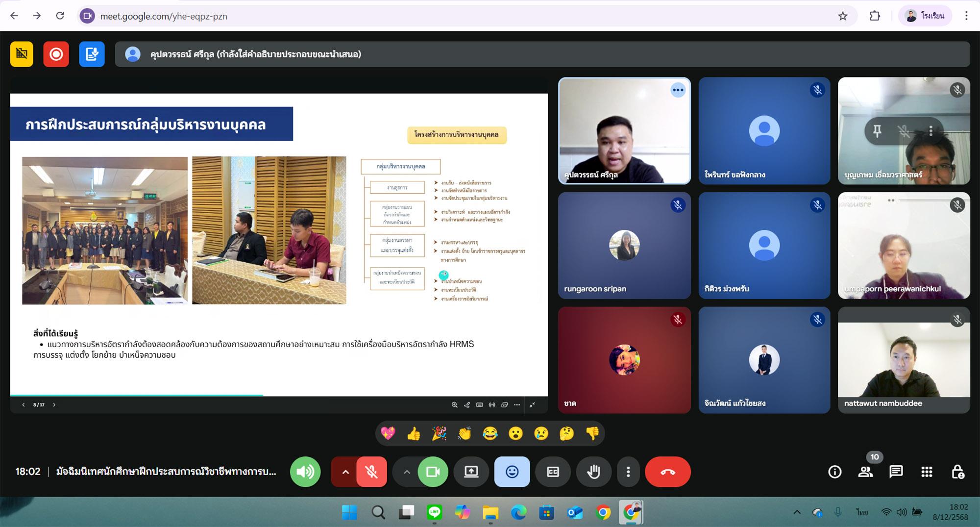This screenshot has width=980, height=527.
Task: Turn off the camera
Action: [x=433, y=472]
